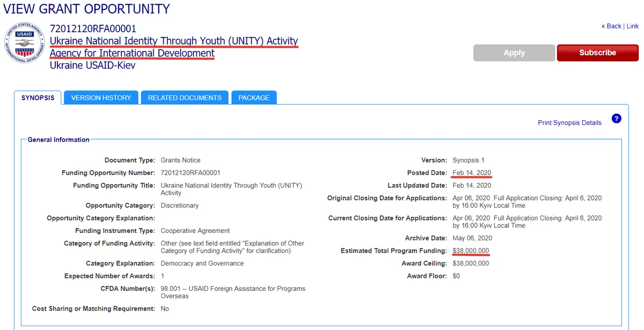This screenshot has height=330, width=644.
Task: Click the underlined UNITY Activity title in header
Action: click(174, 41)
